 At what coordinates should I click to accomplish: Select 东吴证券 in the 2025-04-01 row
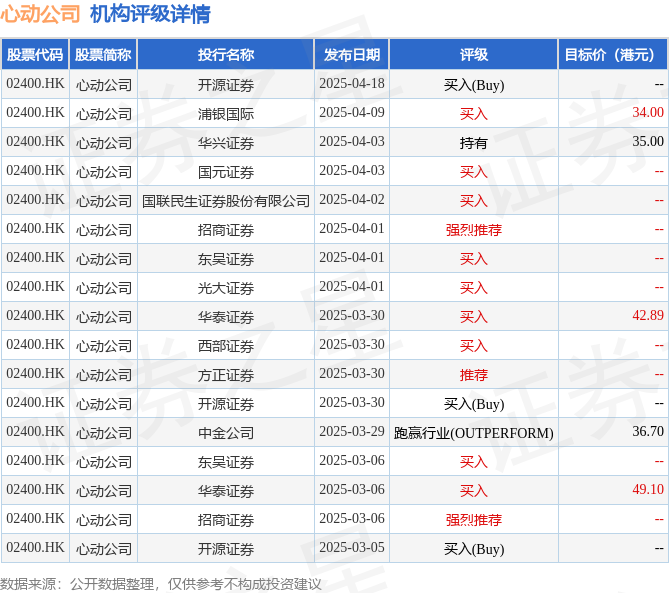tap(226, 259)
